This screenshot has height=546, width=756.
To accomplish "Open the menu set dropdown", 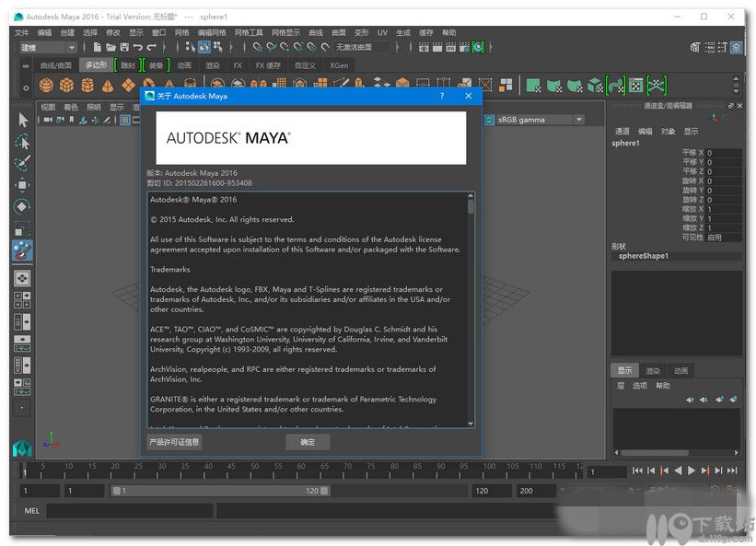I will 48,47.
